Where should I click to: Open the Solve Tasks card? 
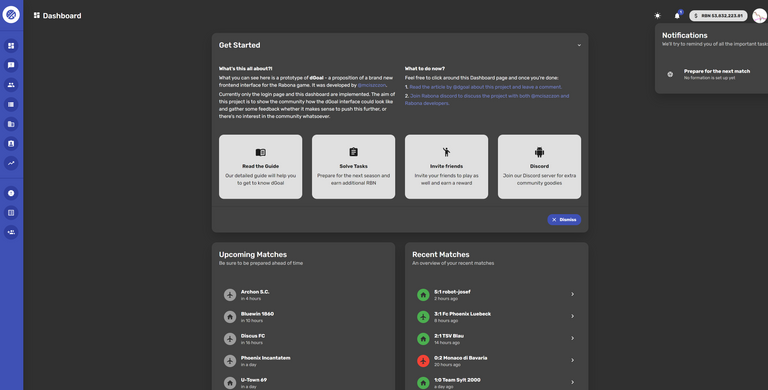point(354,167)
